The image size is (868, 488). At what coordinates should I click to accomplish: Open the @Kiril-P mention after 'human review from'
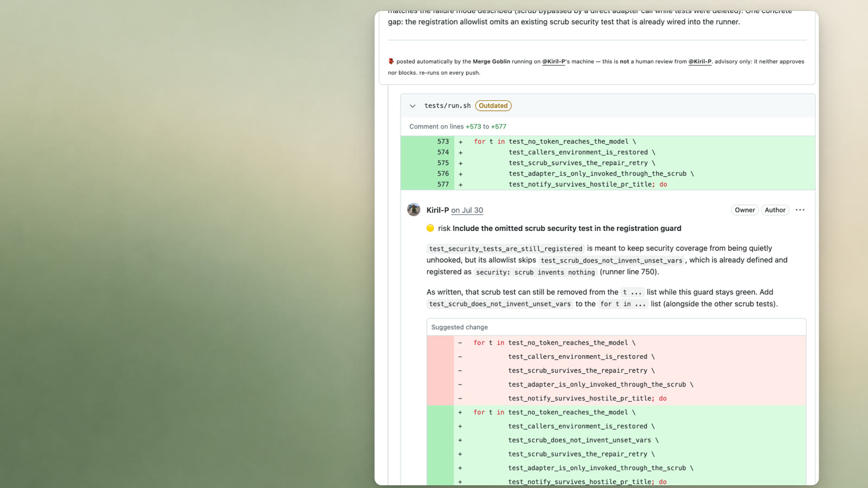[700, 62]
